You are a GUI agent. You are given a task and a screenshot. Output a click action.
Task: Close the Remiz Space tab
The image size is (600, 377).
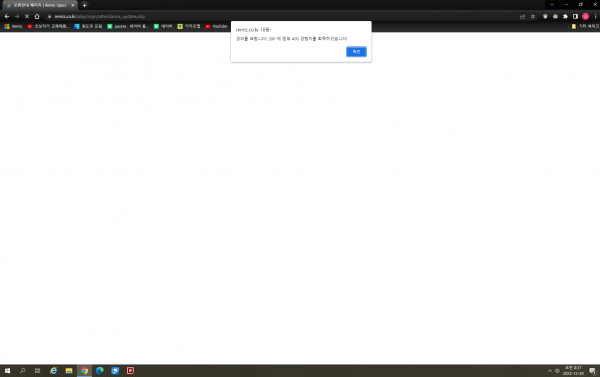click(73, 5)
